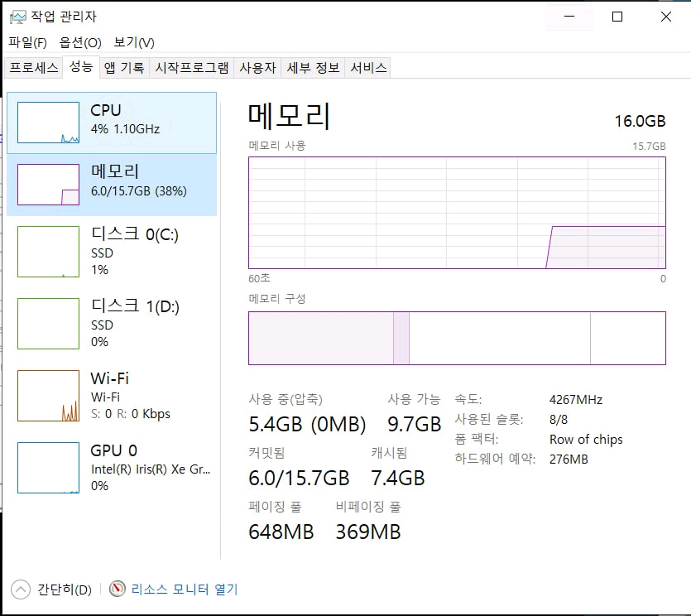The image size is (691, 616).
Task: Select the 디스크 1(D:) mini graph
Action: [x=49, y=324]
